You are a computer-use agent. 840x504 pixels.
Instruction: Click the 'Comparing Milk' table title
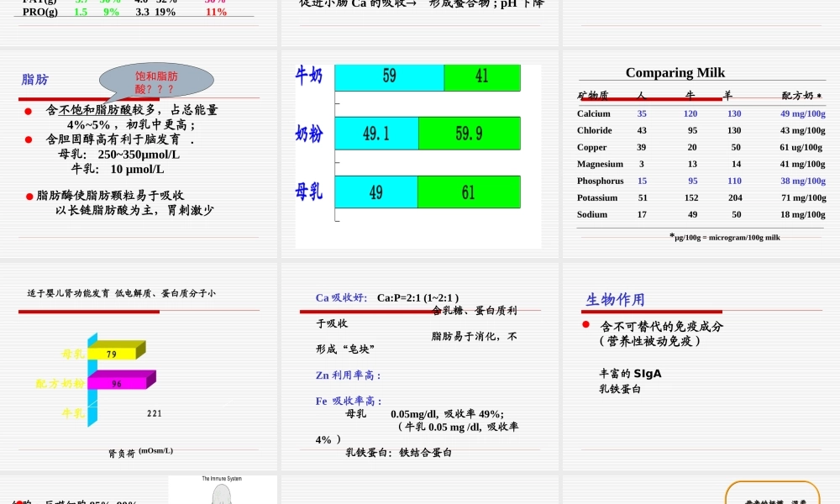click(x=675, y=72)
